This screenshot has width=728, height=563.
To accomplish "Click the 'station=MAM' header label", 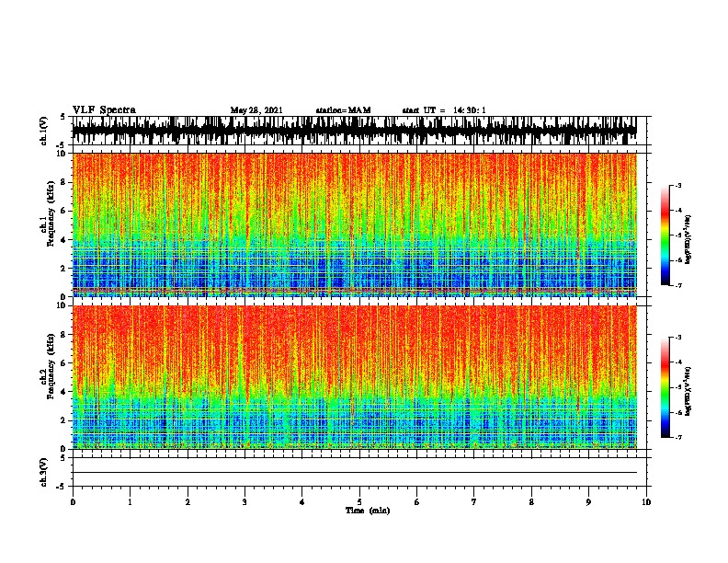I will point(343,110).
